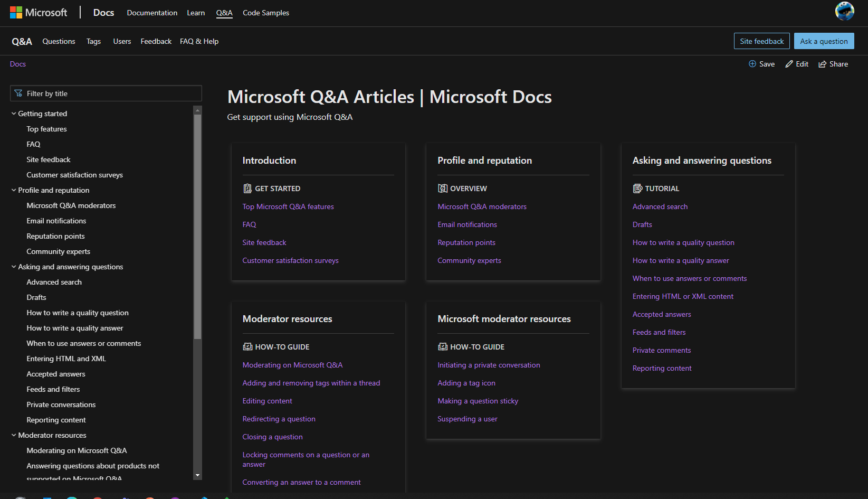Go to the Questions tab
Screen dimensions: 868x499
click(59, 41)
